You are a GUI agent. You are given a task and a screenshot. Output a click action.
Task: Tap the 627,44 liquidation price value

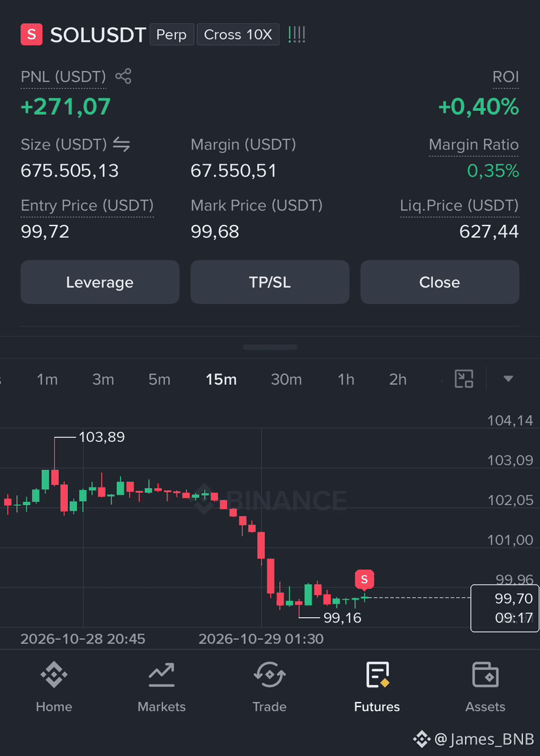[489, 232]
